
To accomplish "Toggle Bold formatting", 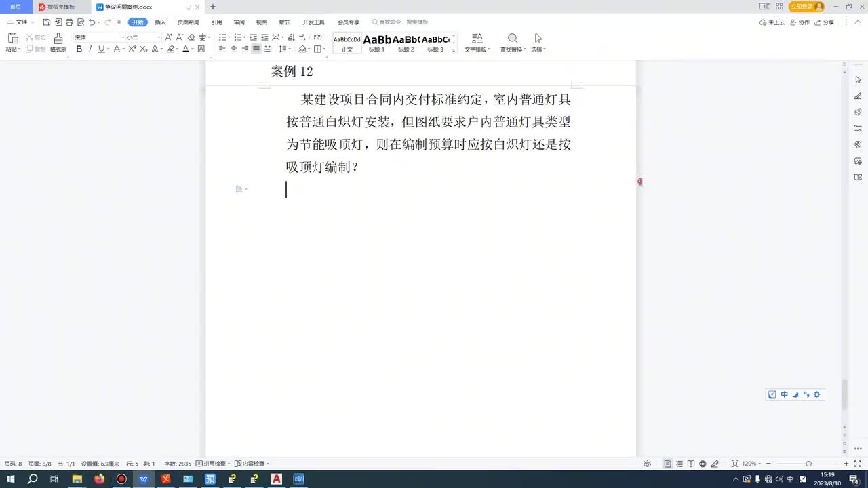I will (79, 49).
